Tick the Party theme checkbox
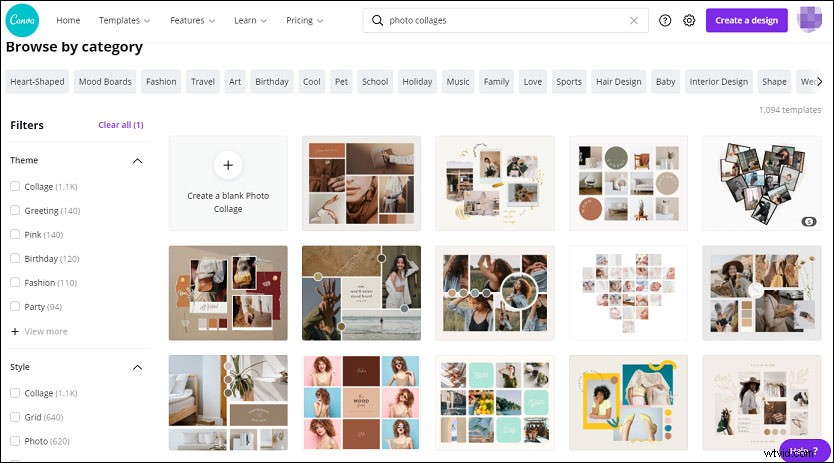This screenshot has height=463, width=834. pyautogui.click(x=15, y=306)
